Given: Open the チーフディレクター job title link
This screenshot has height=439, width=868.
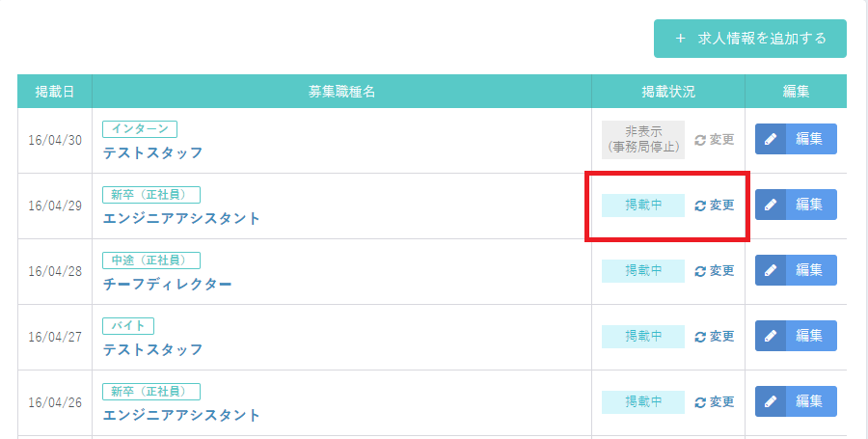Looking at the screenshot, I should click(x=167, y=285).
